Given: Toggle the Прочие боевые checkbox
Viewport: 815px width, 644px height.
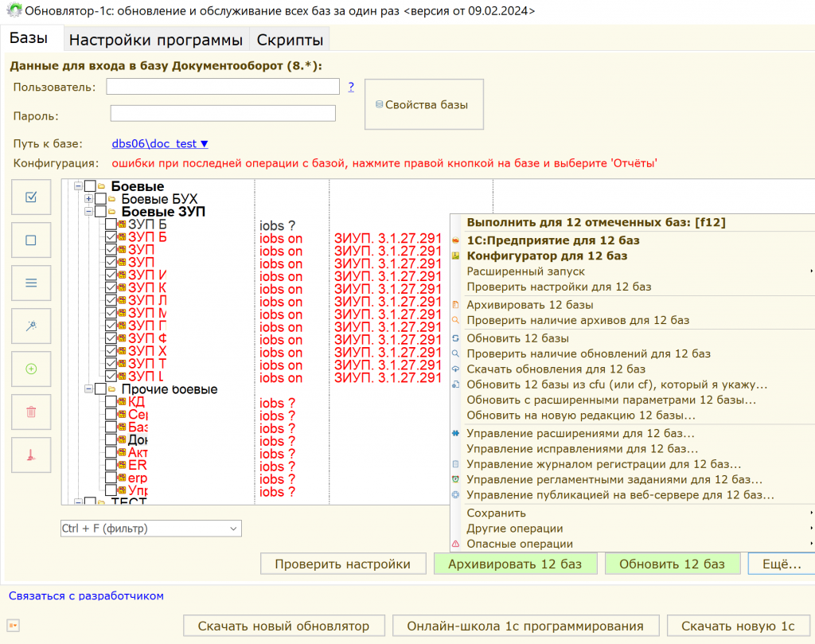Looking at the screenshot, I should pos(100,388).
